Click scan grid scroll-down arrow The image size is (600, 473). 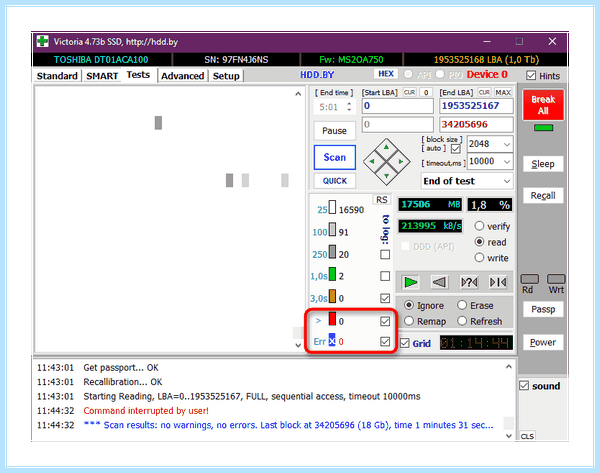298,345
